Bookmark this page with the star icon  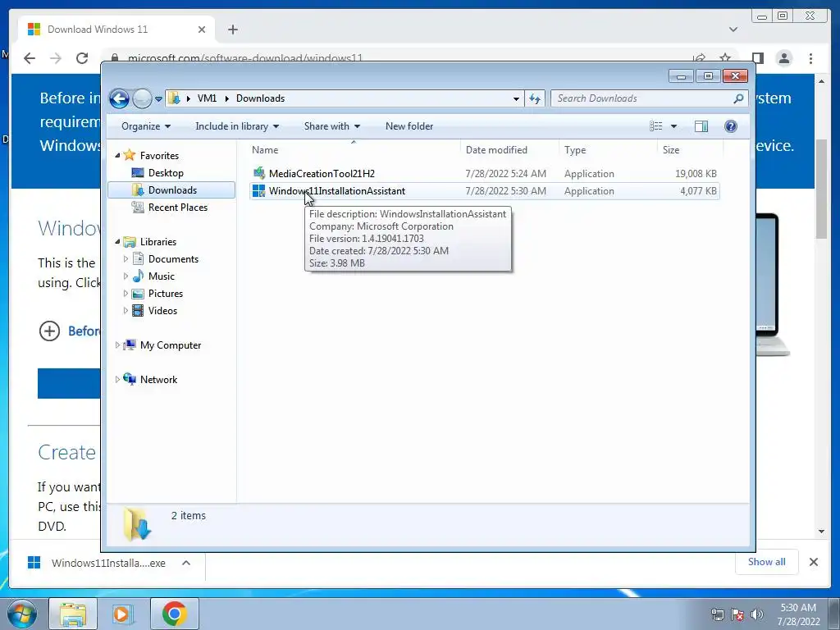tap(725, 58)
